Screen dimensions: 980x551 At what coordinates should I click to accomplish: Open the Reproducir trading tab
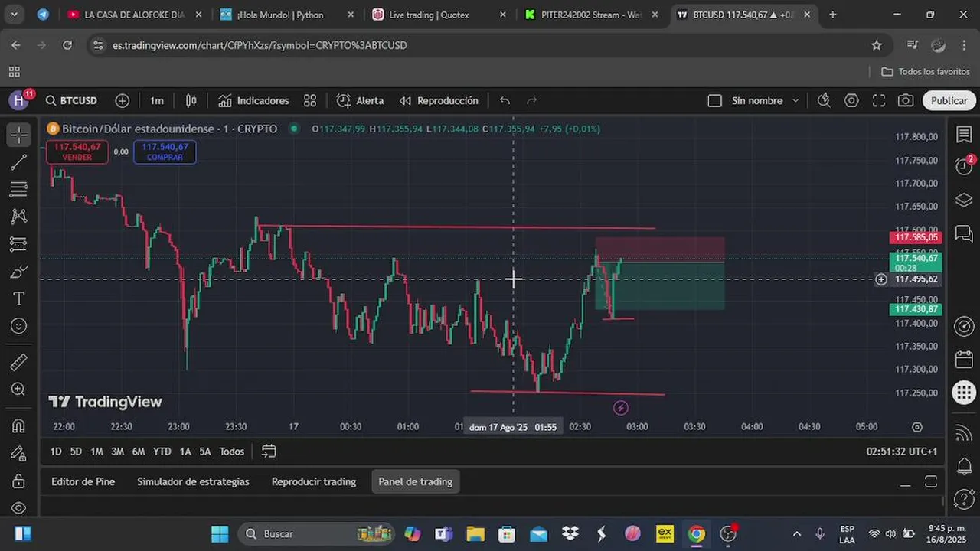(x=314, y=481)
